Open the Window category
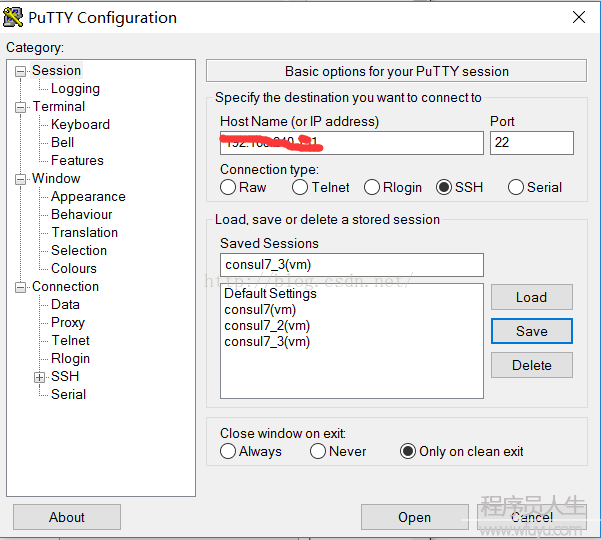This screenshot has width=601, height=540. pyautogui.click(x=56, y=179)
